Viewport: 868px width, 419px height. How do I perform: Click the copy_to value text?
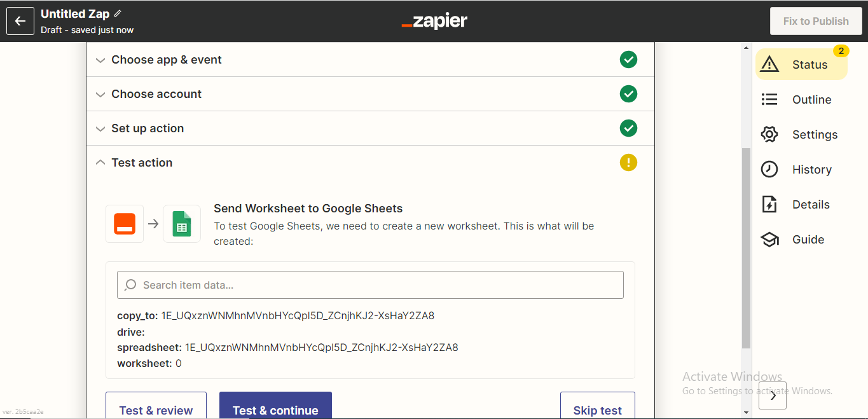[298, 316]
